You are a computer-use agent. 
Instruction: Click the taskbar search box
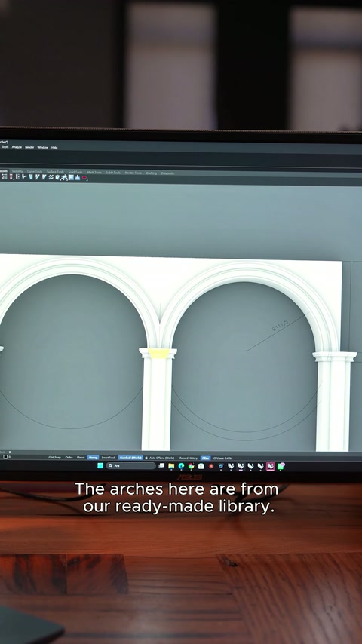[131, 466]
